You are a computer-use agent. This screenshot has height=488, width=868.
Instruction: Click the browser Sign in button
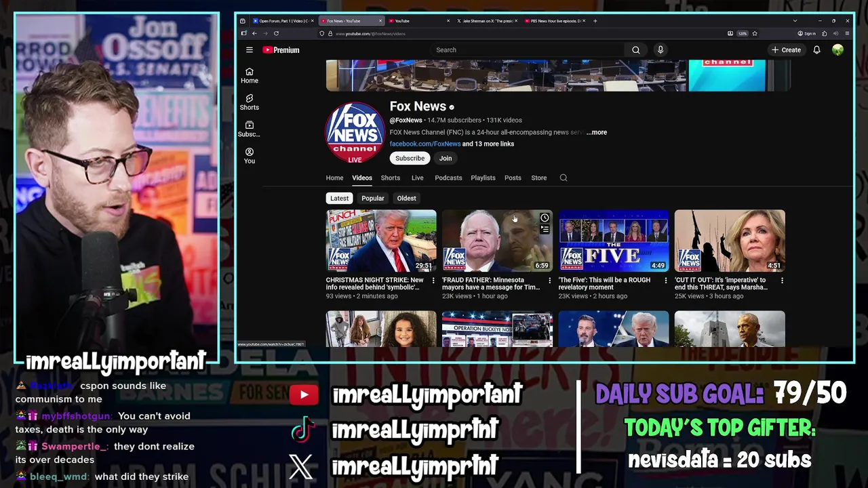coord(807,33)
